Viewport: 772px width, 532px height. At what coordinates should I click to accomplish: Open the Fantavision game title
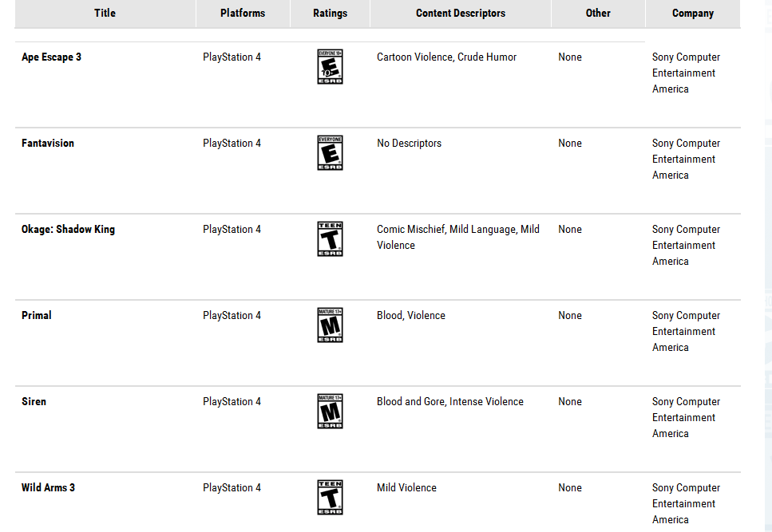[48, 144]
